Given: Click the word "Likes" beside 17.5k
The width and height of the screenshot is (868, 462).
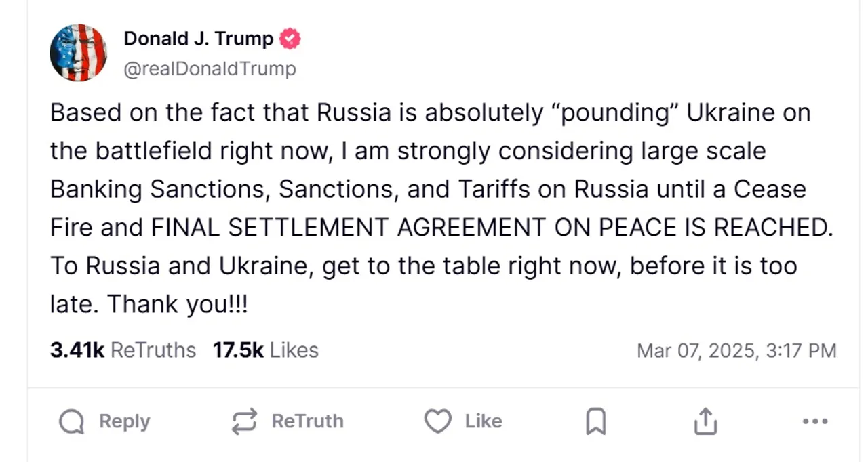Looking at the screenshot, I should coord(294,350).
